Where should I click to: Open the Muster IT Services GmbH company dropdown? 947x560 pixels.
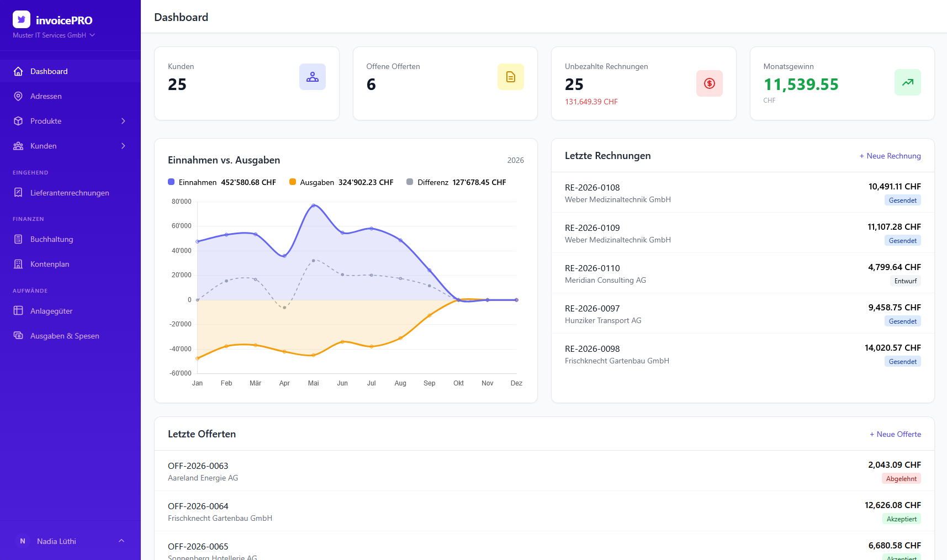(x=54, y=35)
